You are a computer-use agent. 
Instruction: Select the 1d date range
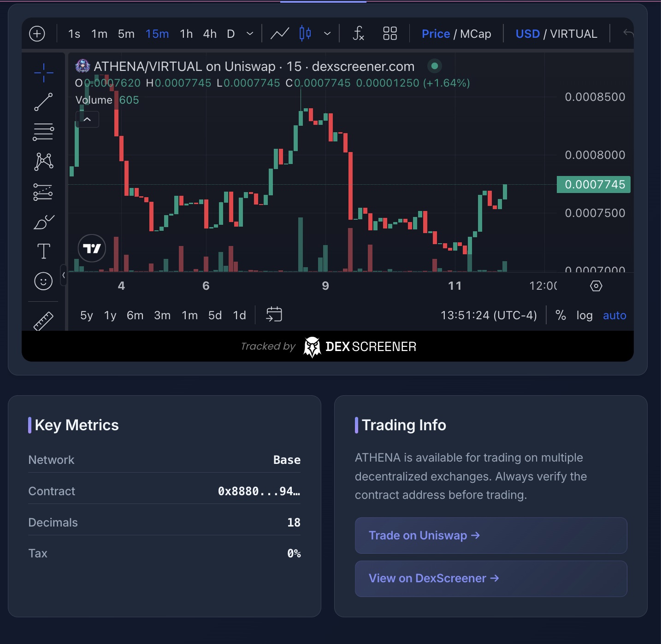tap(239, 315)
